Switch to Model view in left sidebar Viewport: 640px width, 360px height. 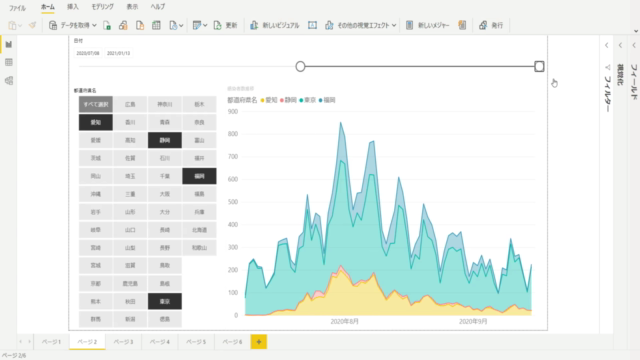click(9, 80)
